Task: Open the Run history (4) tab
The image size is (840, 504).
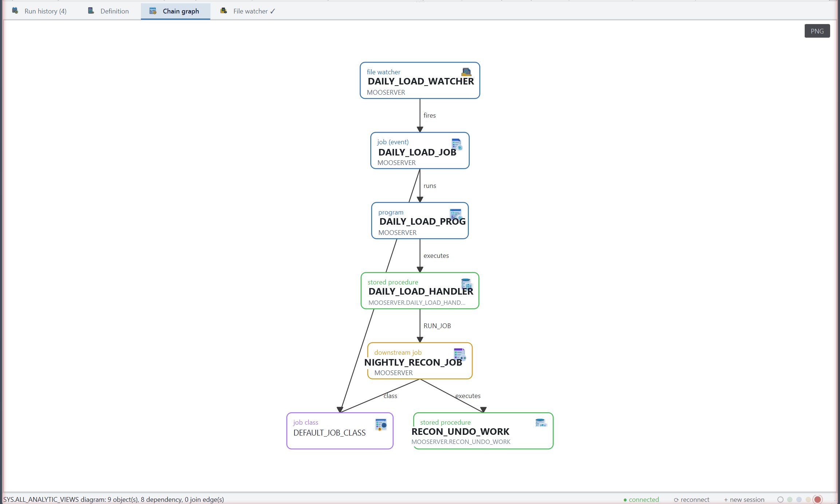Action: click(x=39, y=11)
